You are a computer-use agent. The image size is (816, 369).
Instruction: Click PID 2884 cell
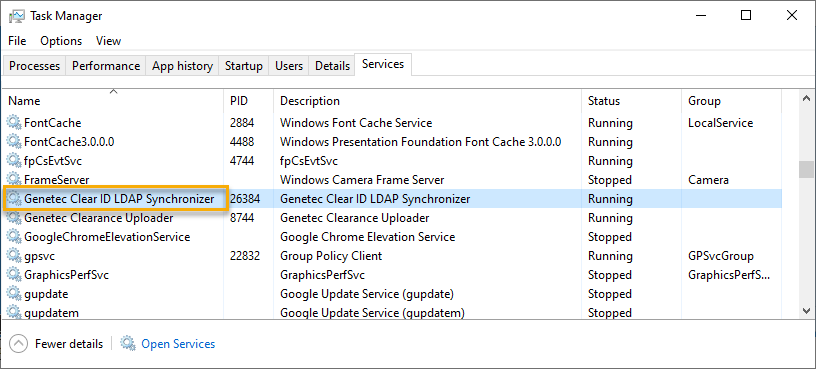(242, 123)
